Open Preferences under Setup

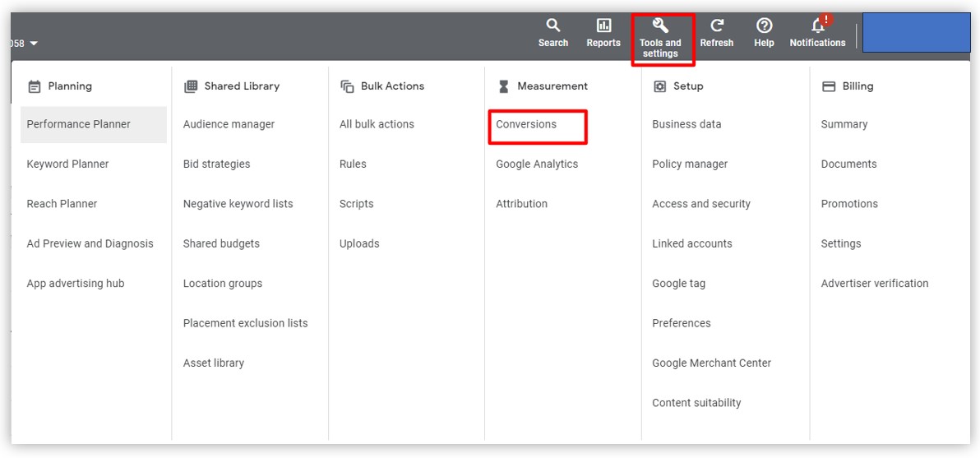click(x=682, y=323)
